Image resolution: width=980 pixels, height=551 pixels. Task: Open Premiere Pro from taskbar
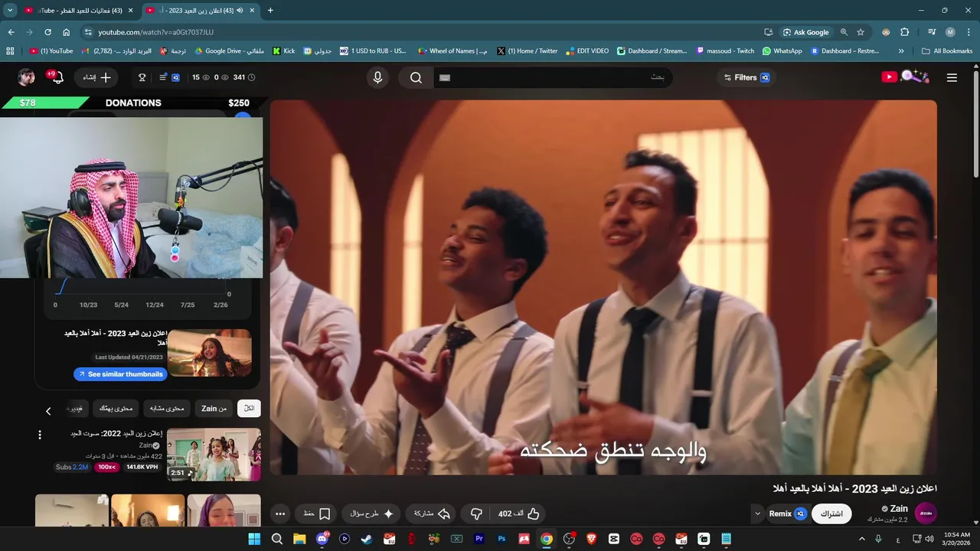(479, 539)
